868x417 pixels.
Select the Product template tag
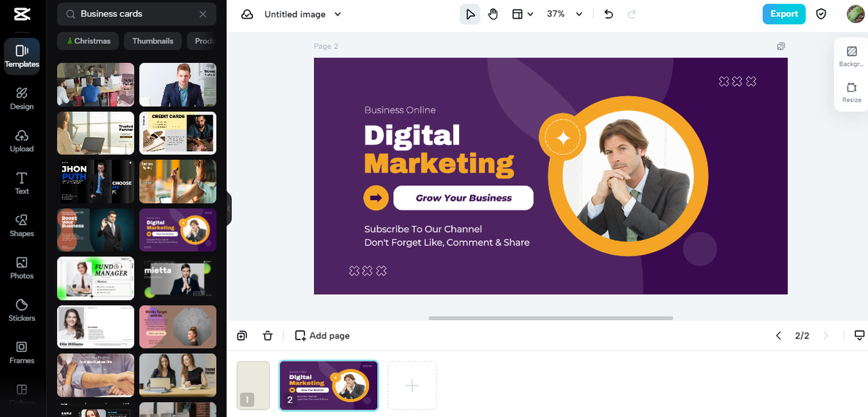click(x=204, y=41)
